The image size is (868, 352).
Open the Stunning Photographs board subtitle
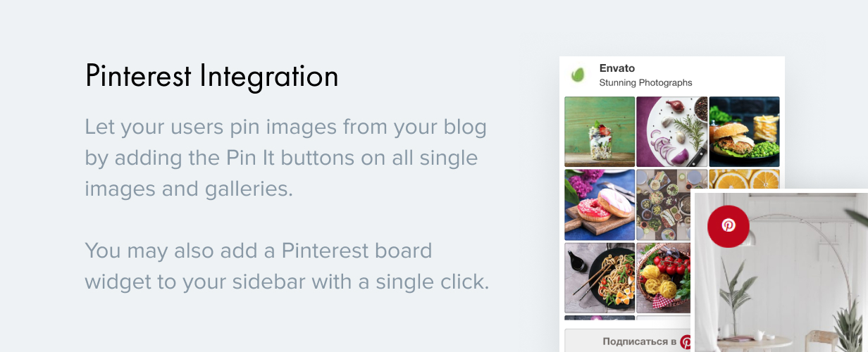645,83
